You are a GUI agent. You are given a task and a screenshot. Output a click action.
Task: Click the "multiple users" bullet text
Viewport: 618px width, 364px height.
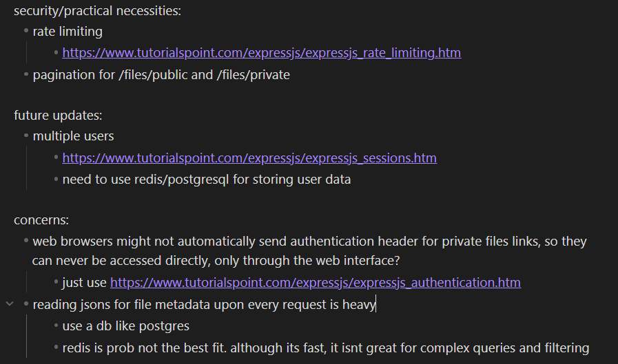tap(73, 136)
